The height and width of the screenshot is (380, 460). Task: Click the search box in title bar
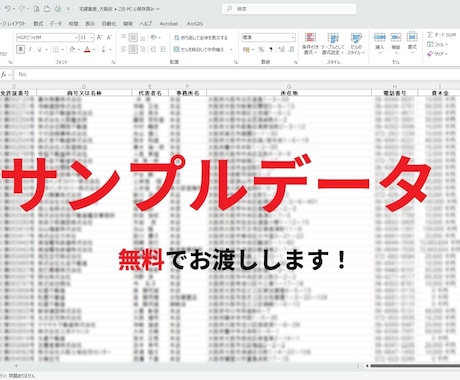tap(289, 9)
